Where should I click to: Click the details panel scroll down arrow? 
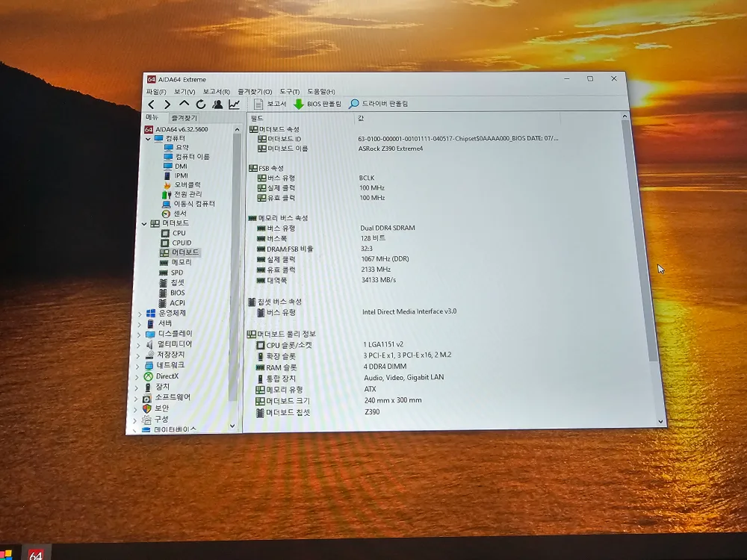[x=660, y=421]
